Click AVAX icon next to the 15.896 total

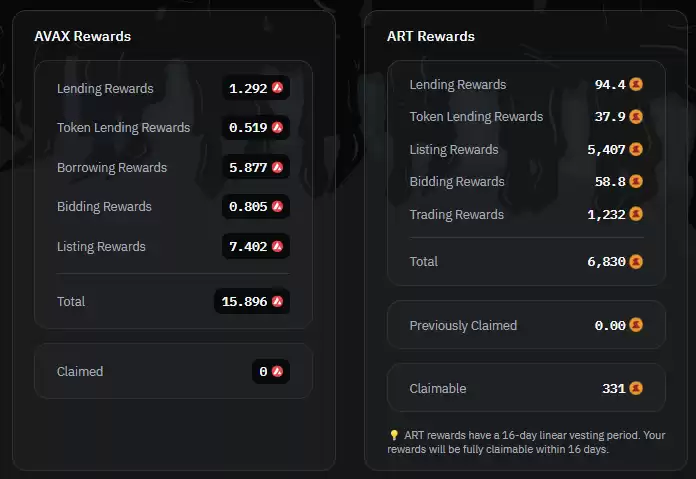point(277,301)
